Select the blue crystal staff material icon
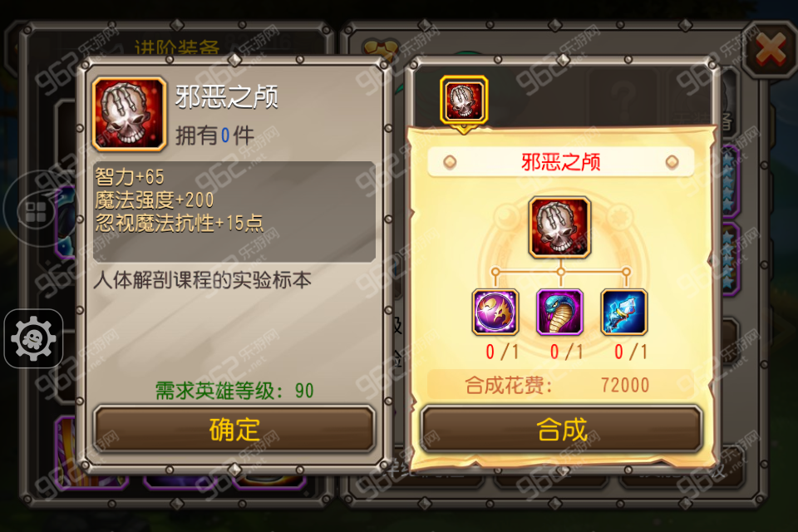Screen dimensions: 798x532 pos(624,312)
